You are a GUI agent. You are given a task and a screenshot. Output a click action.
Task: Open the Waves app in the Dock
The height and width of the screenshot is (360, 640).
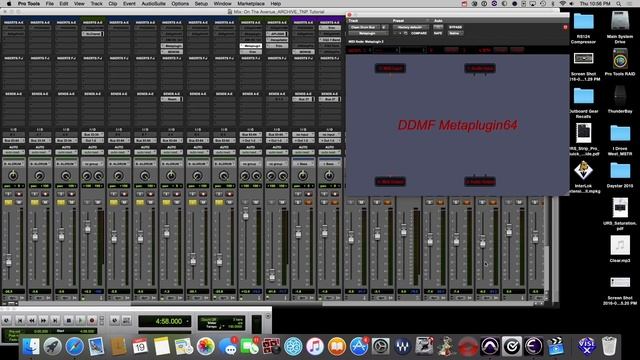tap(402, 347)
